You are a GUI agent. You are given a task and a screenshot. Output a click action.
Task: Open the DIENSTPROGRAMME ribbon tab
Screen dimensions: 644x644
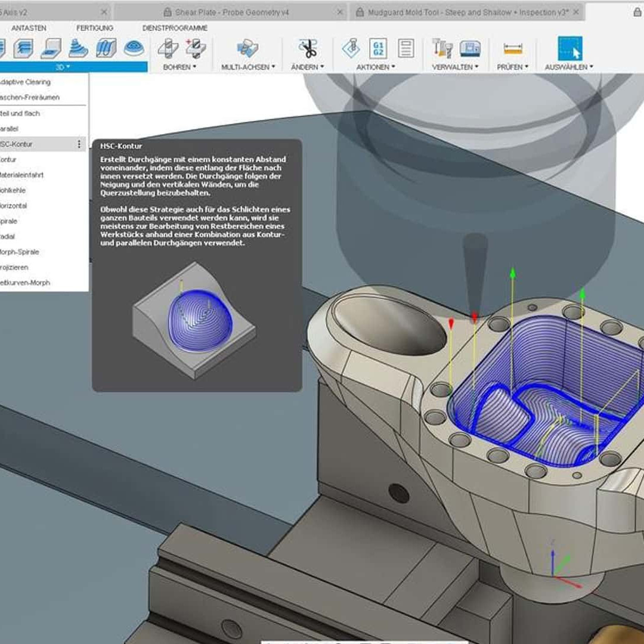coord(175,28)
